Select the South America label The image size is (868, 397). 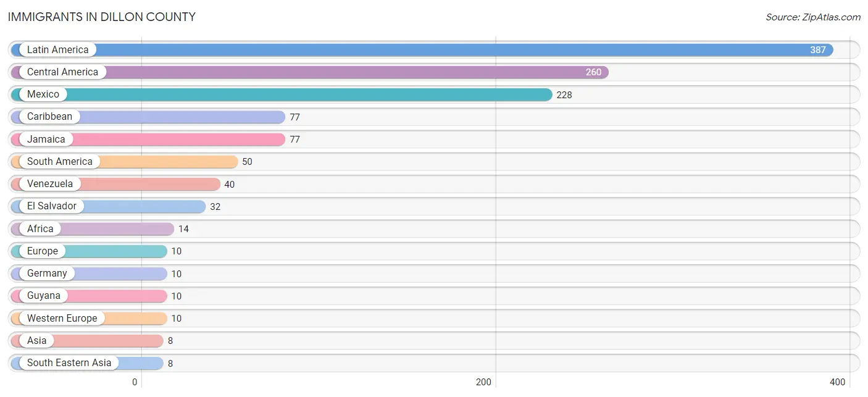[x=59, y=161]
